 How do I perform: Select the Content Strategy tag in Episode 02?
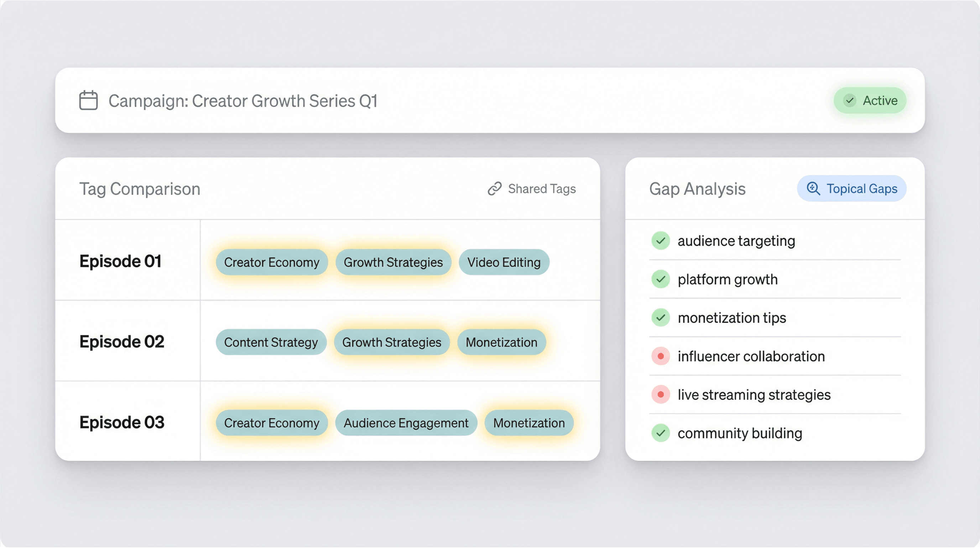point(271,342)
